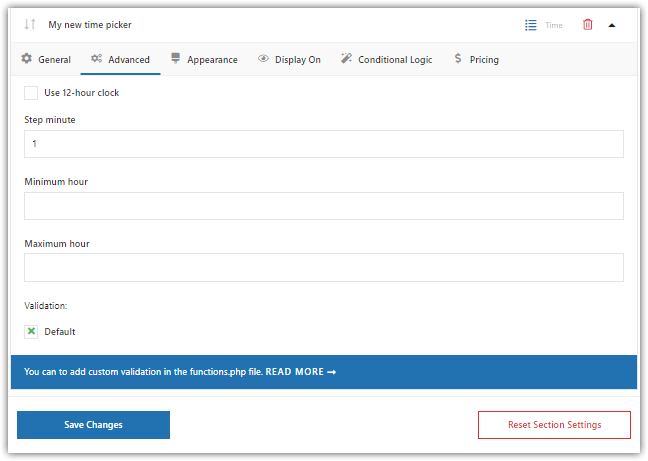Go to the Conditional Logic tab

[x=386, y=59]
